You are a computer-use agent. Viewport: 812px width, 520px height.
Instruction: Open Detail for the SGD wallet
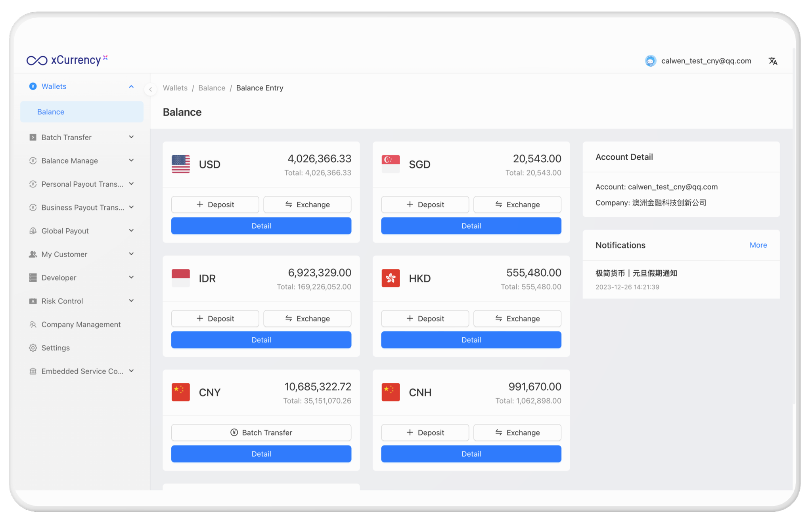click(471, 226)
